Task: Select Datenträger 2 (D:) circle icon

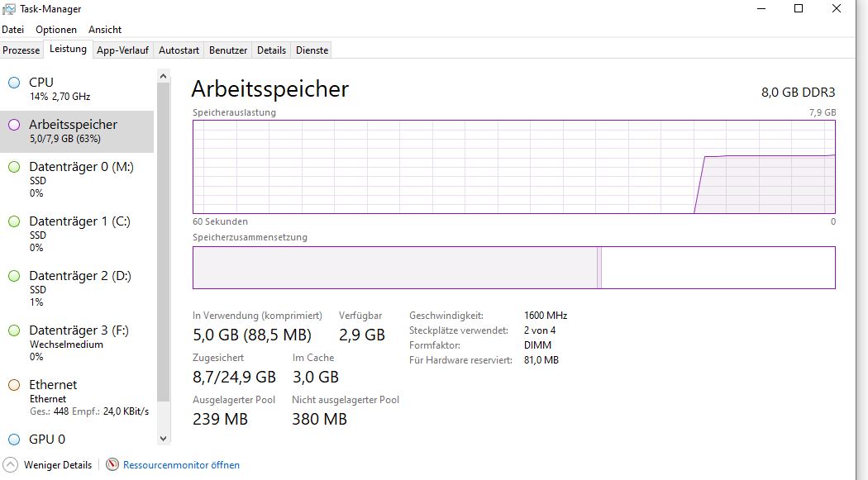Action: (x=13, y=276)
